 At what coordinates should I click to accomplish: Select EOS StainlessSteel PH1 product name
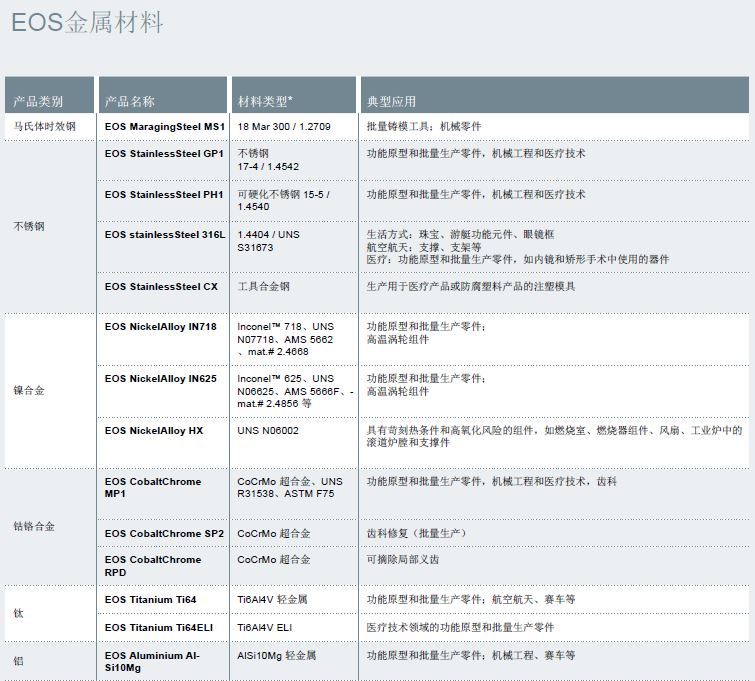[x=164, y=195]
